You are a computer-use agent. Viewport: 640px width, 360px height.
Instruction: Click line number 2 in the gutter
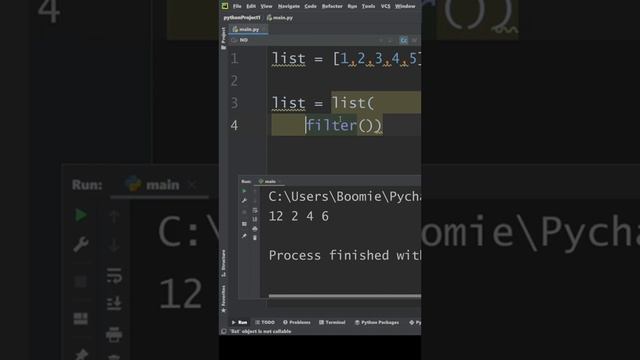[x=234, y=81]
